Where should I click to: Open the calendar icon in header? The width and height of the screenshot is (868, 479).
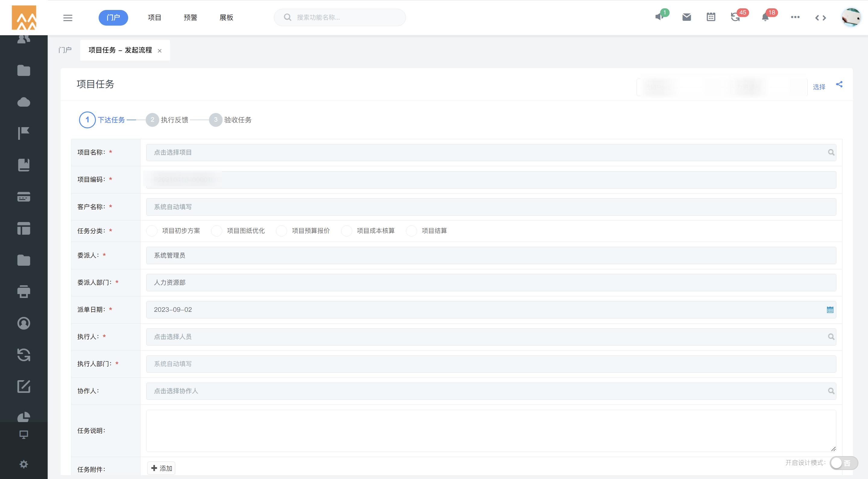(x=711, y=17)
